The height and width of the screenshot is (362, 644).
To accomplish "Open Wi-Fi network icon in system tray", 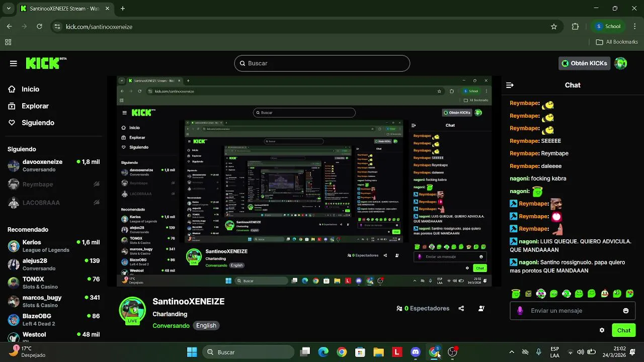I will [x=570, y=352].
